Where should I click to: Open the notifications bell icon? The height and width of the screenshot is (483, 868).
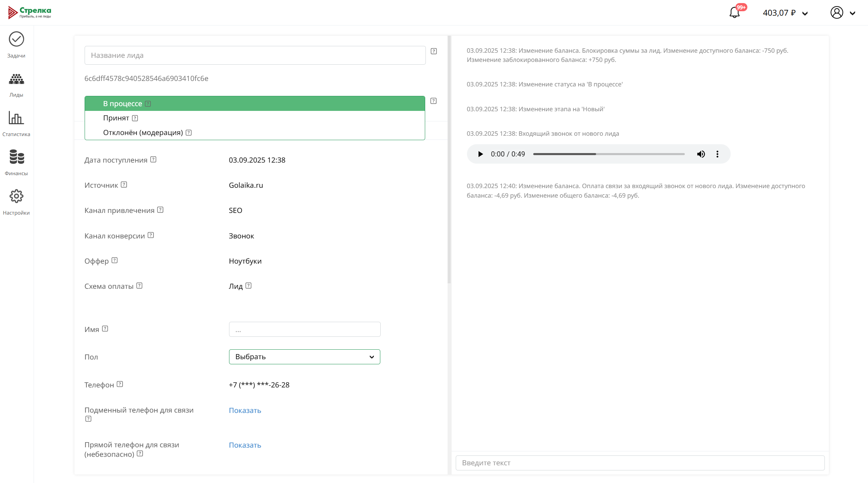734,13
